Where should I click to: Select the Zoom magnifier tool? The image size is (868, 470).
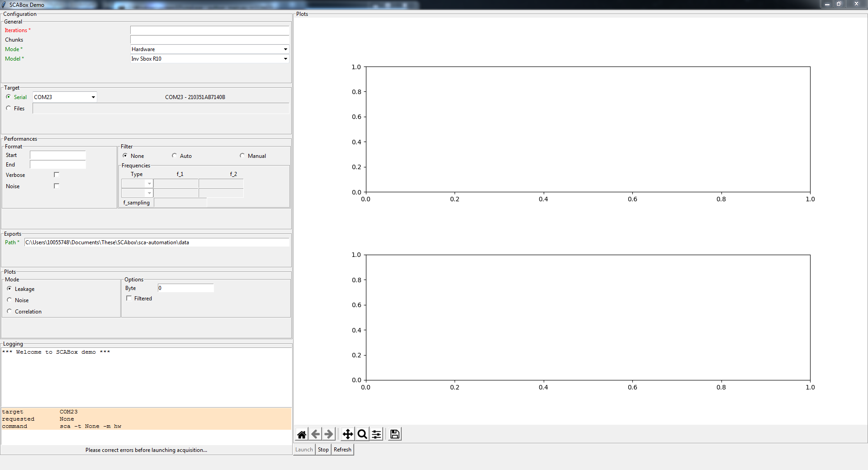(362, 434)
